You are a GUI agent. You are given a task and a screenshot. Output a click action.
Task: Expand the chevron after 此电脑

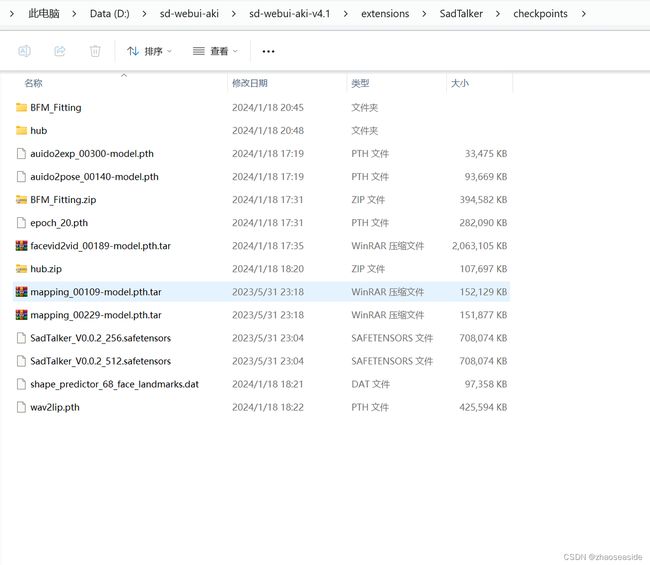tap(74, 14)
